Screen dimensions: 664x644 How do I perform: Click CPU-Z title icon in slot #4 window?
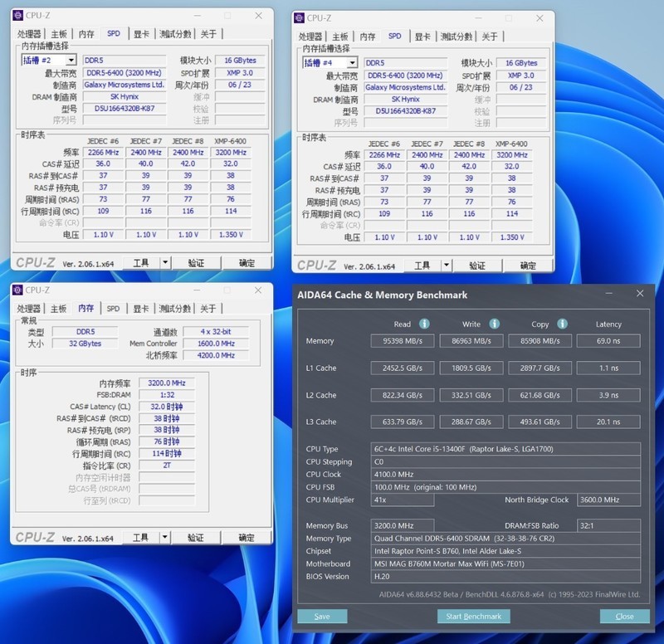tap(299, 17)
